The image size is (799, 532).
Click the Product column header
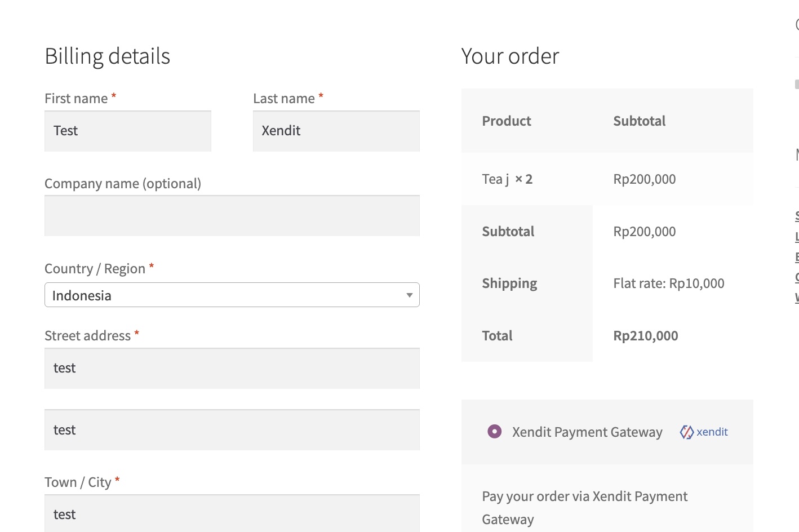(506, 121)
